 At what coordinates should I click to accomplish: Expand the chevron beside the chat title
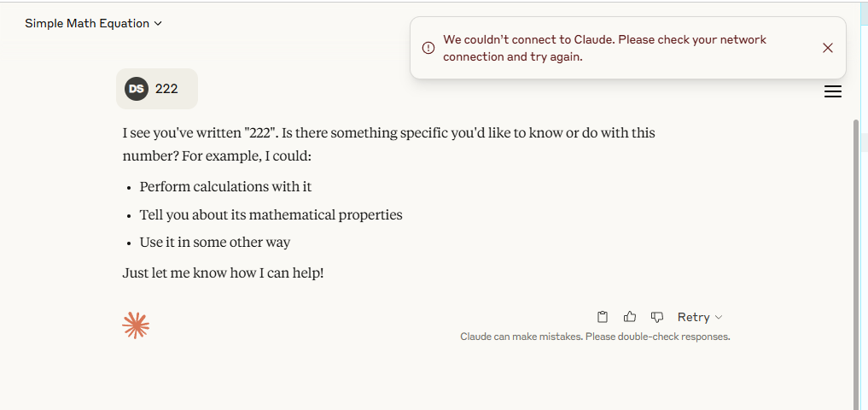(158, 24)
